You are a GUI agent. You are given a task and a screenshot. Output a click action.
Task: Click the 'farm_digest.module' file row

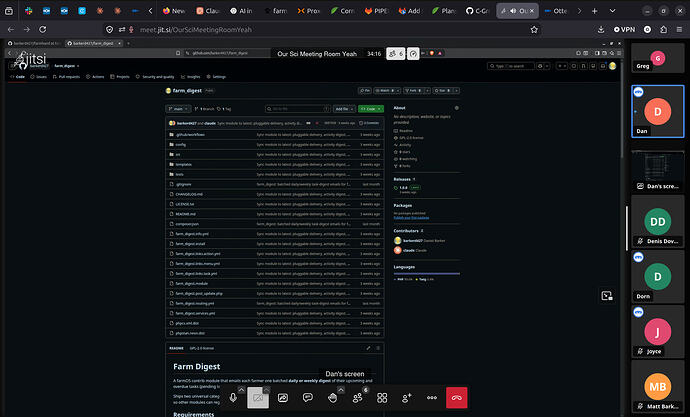click(x=275, y=283)
